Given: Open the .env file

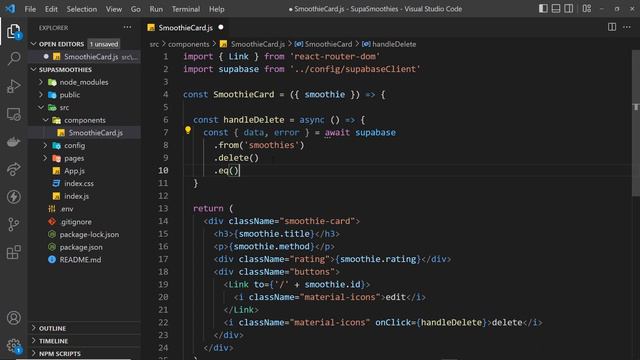Looking at the screenshot, I should [x=67, y=209].
